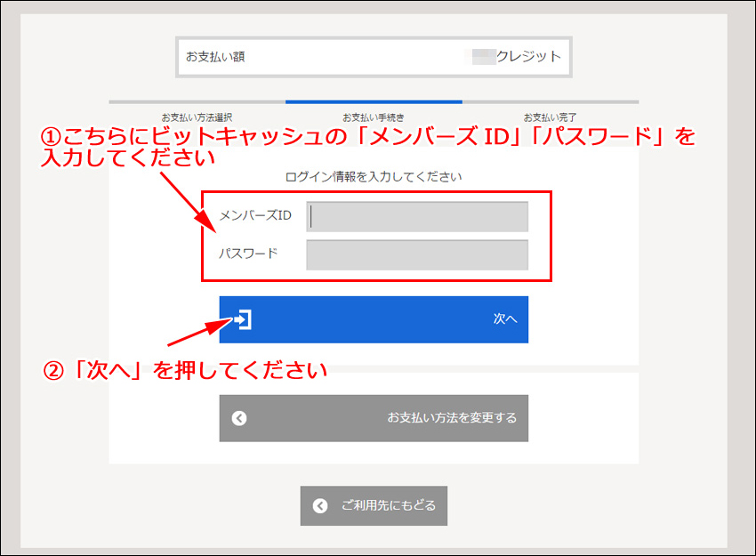Click the メンバーズID label

[x=255, y=215]
